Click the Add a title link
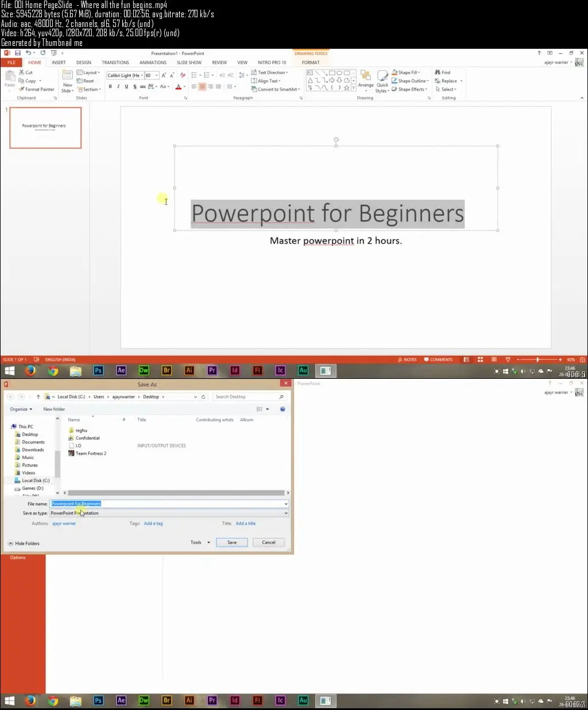 [246, 523]
